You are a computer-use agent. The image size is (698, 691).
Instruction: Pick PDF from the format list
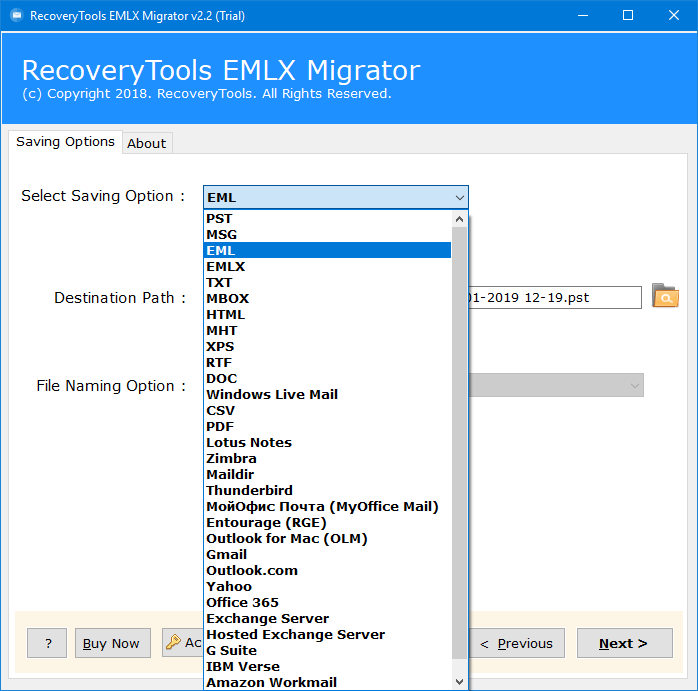327,427
